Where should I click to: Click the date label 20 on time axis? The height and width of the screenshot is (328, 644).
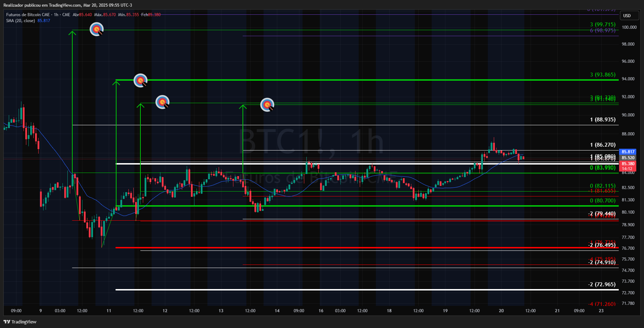point(501,311)
